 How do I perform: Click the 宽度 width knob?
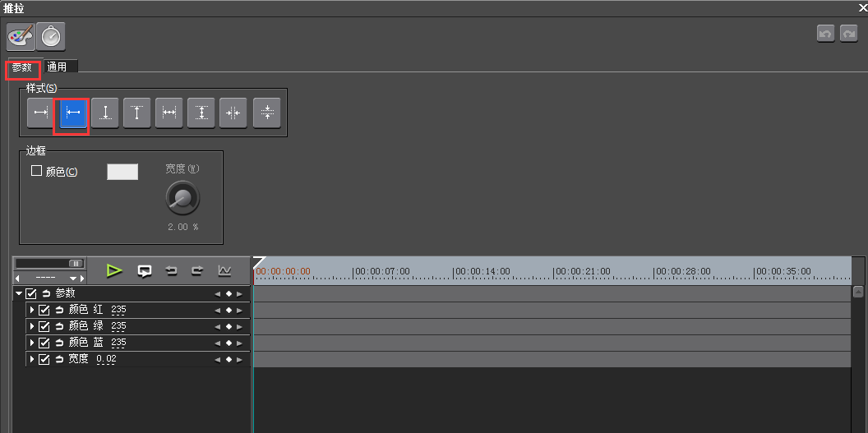(182, 198)
